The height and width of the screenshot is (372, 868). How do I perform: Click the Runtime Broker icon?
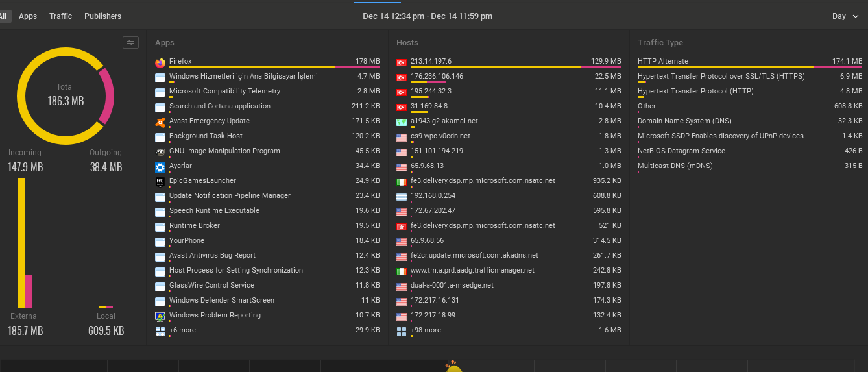pos(160,227)
